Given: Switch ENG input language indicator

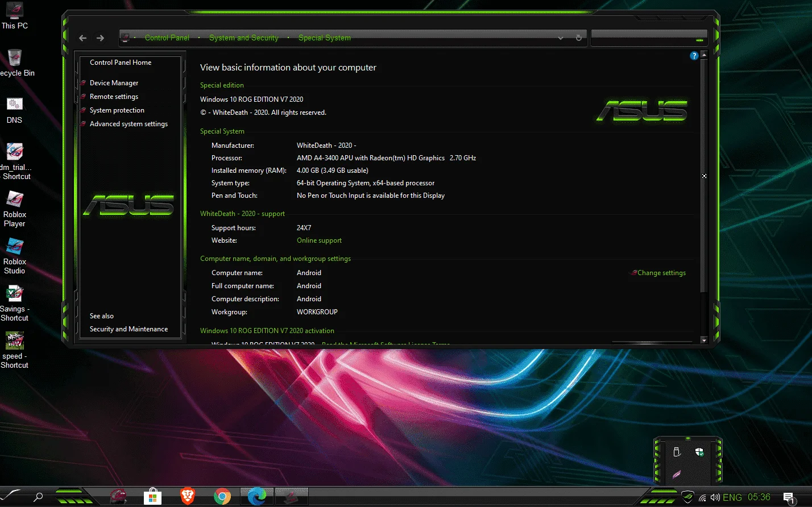Looking at the screenshot, I should pyautogui.click(x=732, y=497).
